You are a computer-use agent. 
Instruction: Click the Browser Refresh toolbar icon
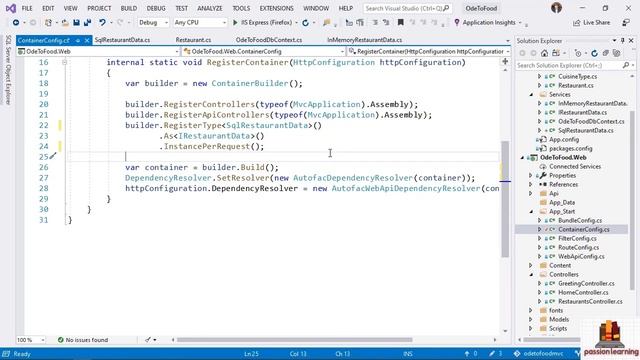(x=305, y=23)
